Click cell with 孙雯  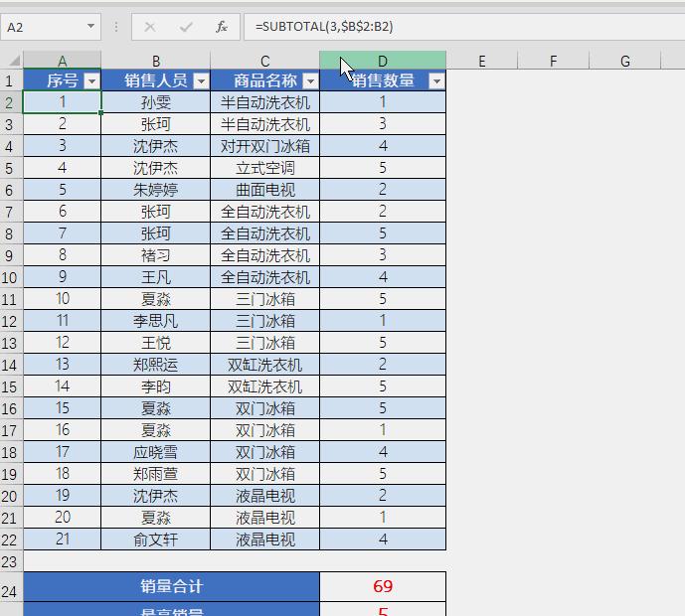(x=155, y=102)
